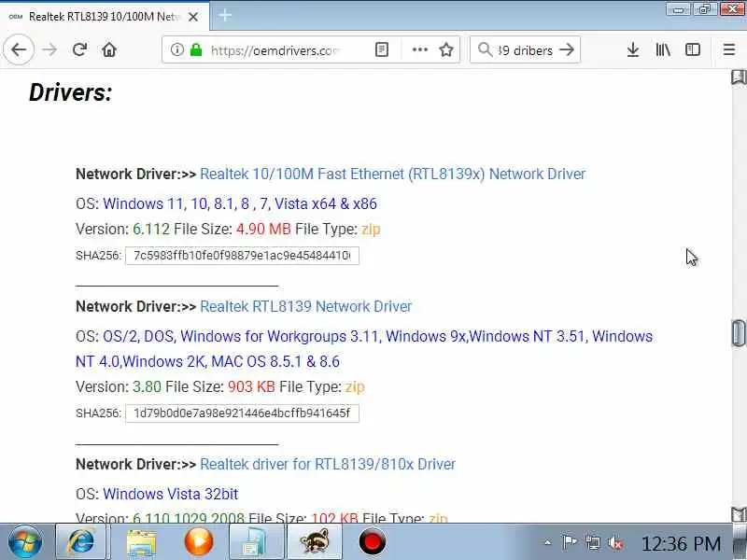Screen dimensions: 747x560
Task: Show the sidebar panel
Action: (x=693, y=49)
